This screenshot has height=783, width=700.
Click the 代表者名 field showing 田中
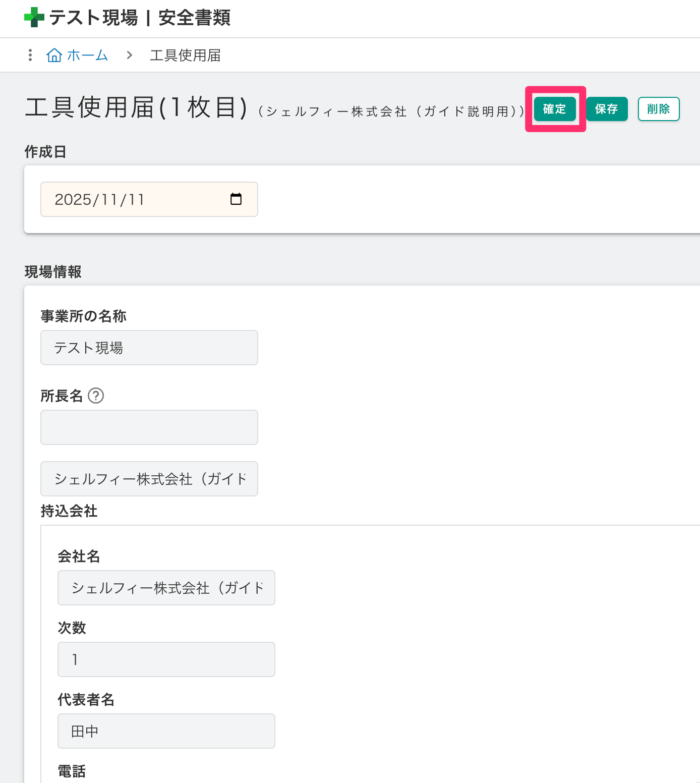tap(166, 731)
